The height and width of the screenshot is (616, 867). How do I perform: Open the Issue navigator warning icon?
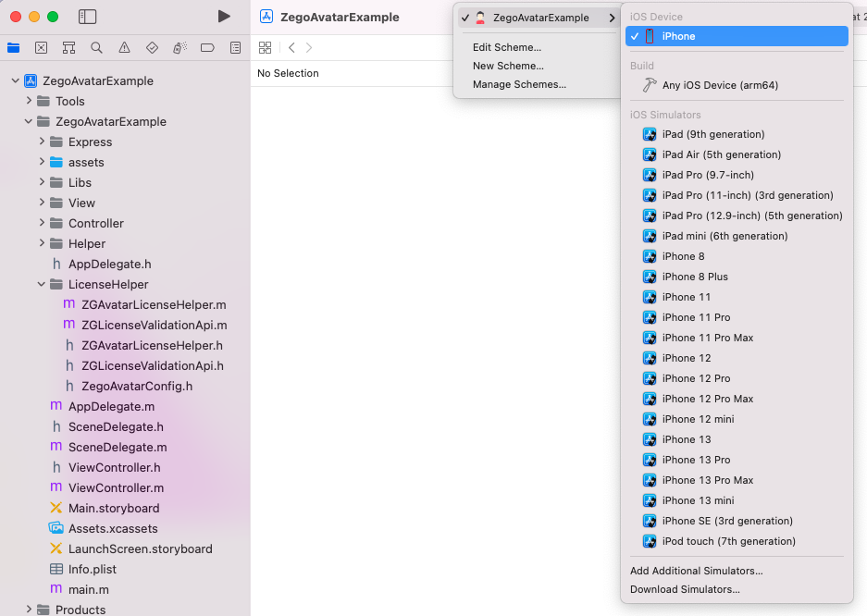point(124,48)
